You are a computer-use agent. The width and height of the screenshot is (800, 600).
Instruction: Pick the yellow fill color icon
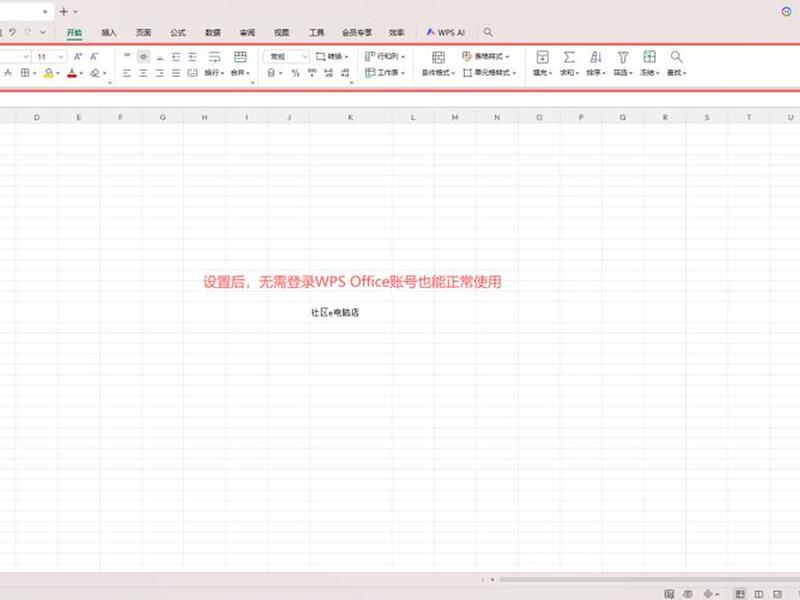pyautogui.click(x=48, y=73)
